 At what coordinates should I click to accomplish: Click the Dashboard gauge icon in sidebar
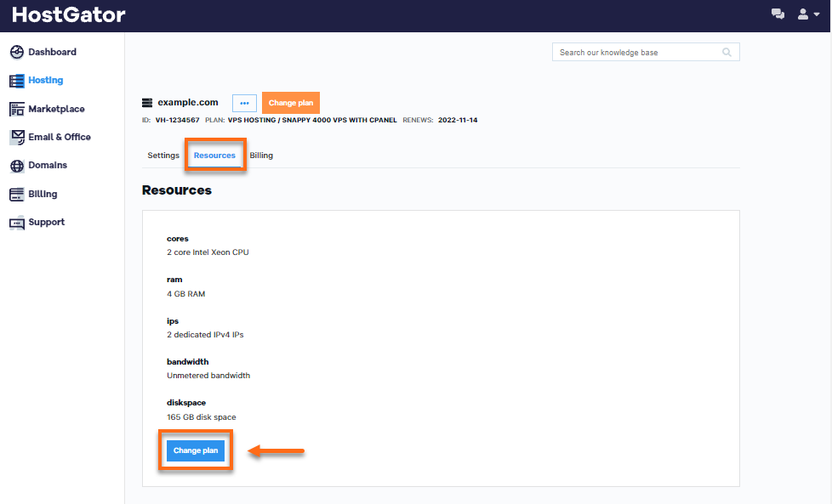tap(17, 53)
